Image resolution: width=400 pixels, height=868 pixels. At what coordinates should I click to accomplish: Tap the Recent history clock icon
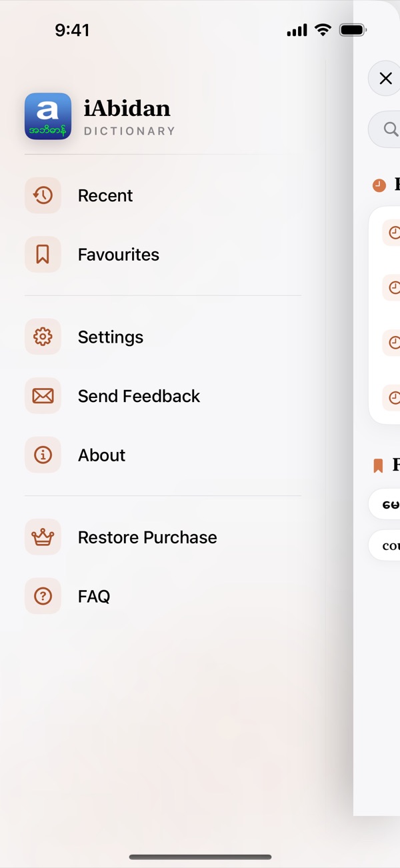43,195
